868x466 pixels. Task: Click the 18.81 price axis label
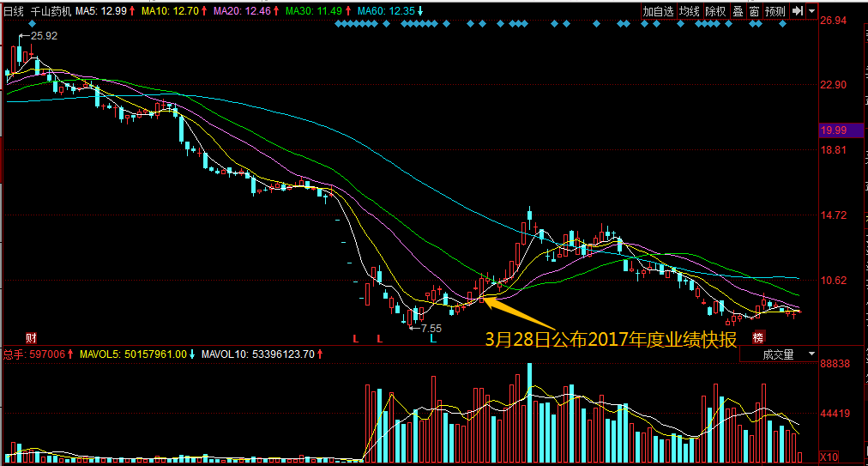834,150
